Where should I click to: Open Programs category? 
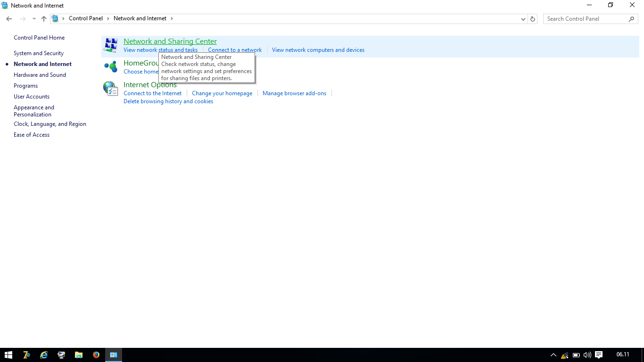coord(25,86)
